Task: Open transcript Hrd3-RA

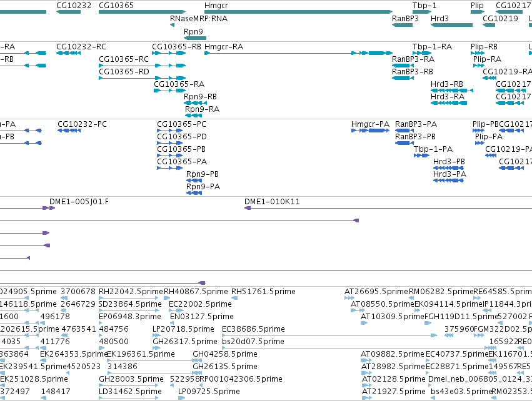Action: coord(447,97)
